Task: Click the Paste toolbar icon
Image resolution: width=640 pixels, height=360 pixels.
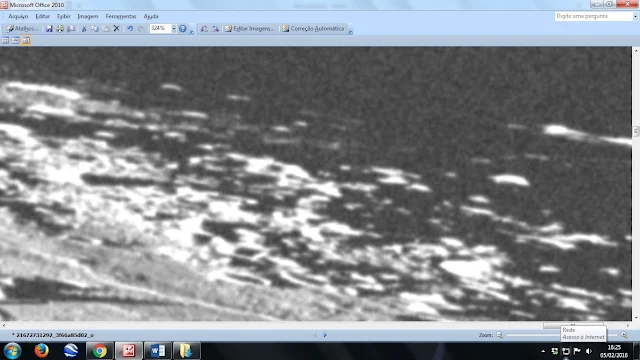Action: [x=106, y=29]
